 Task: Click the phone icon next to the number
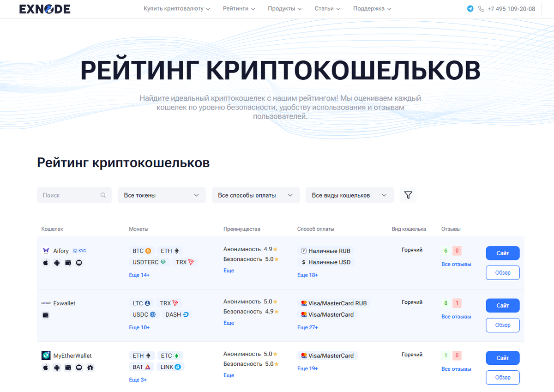pos(482,9)
